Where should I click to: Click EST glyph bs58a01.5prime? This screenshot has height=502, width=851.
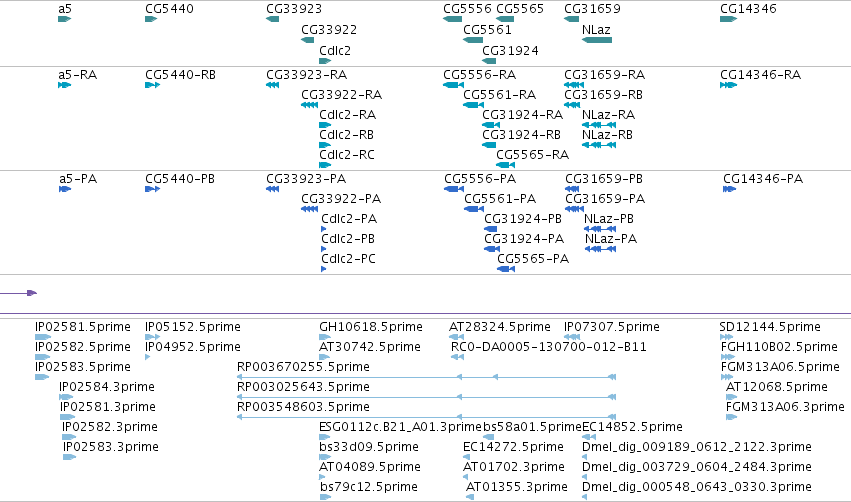pyautogui.click(x=488, y=437)
